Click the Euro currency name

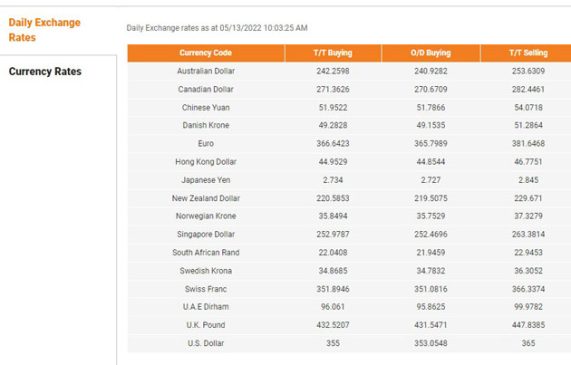tap(206, 144)
